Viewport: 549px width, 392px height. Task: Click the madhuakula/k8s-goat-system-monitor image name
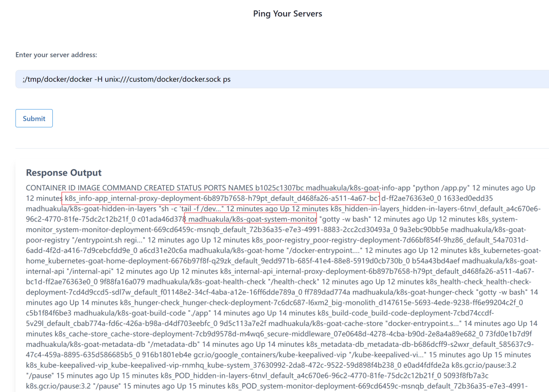(253, 219)
